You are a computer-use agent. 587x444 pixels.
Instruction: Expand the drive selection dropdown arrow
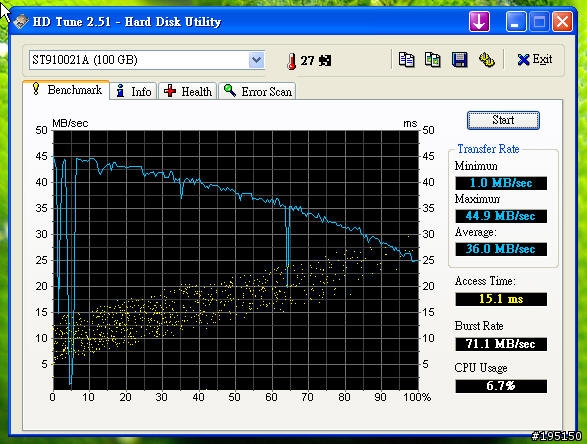[x=256, y=60]
